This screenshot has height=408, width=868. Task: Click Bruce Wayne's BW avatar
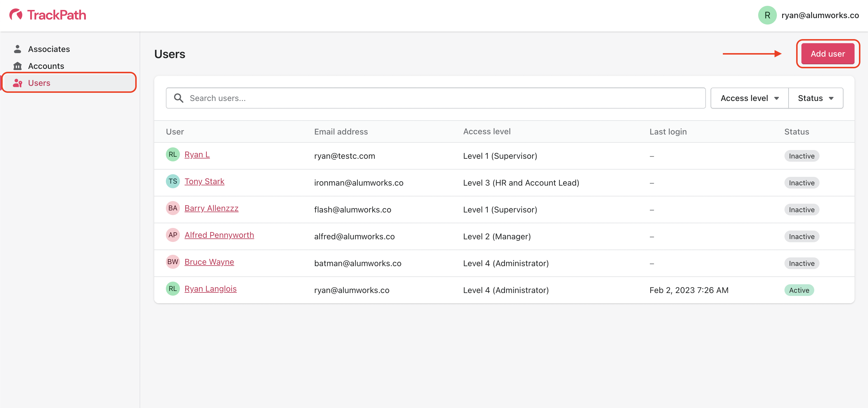click(173, 262)
